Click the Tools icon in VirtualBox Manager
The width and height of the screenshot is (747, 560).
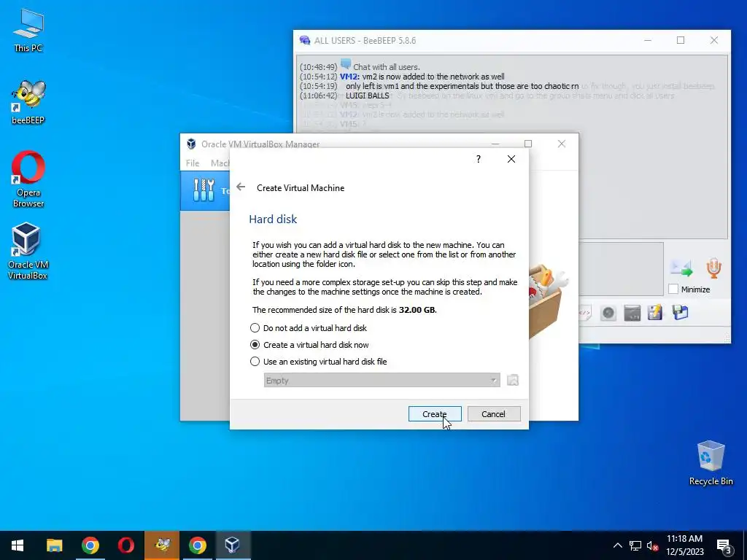click(204, 190)
